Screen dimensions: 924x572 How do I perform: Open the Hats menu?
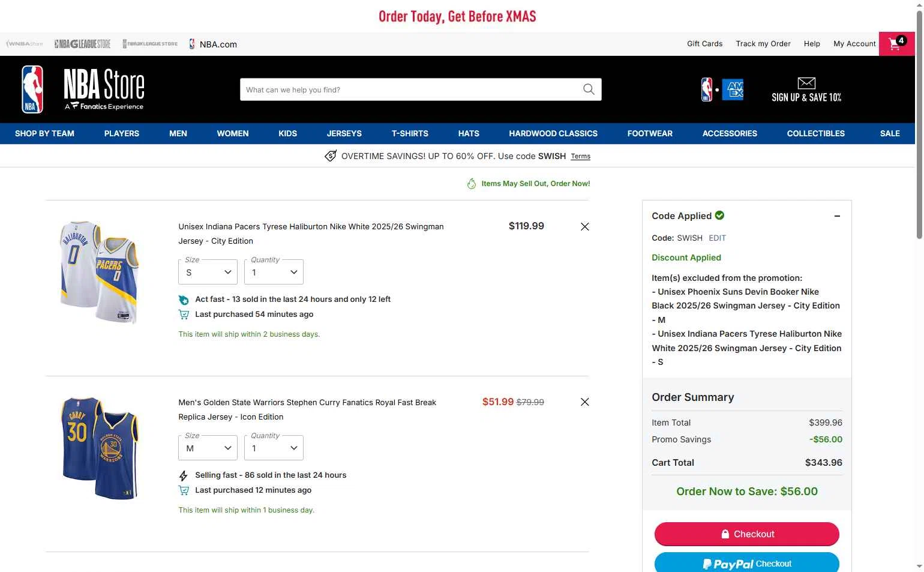pos(469,133)
